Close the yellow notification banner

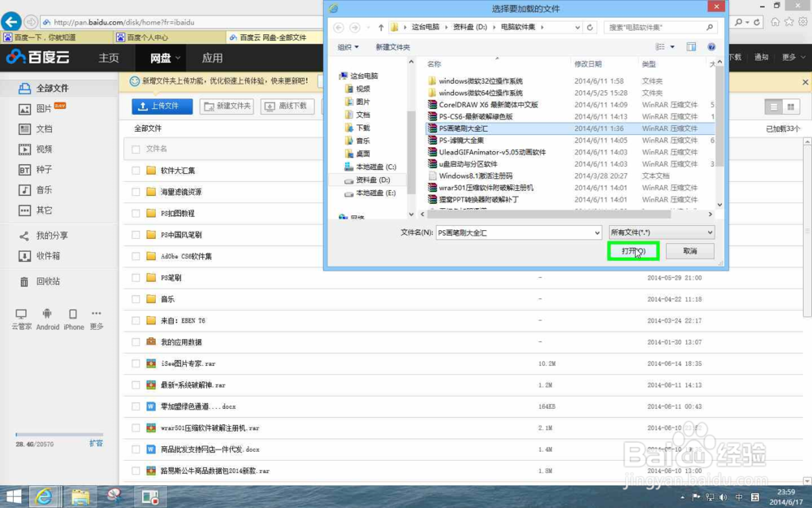(806, 82)
